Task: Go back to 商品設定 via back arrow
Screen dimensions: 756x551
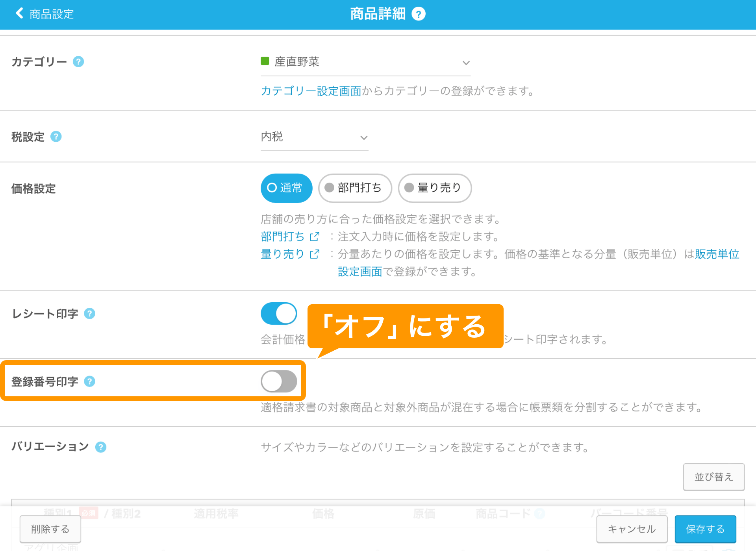Action: coord(19,13)
